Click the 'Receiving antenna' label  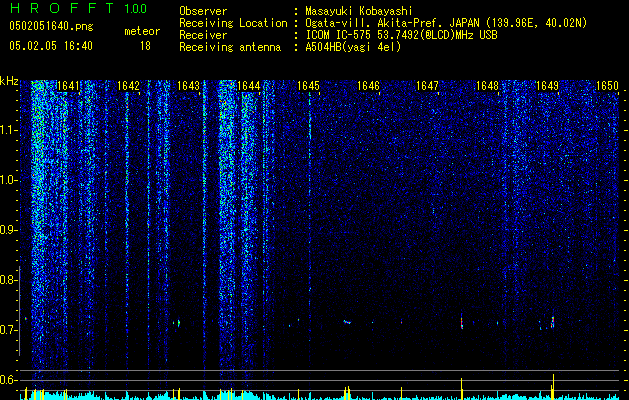click(230, 47)
